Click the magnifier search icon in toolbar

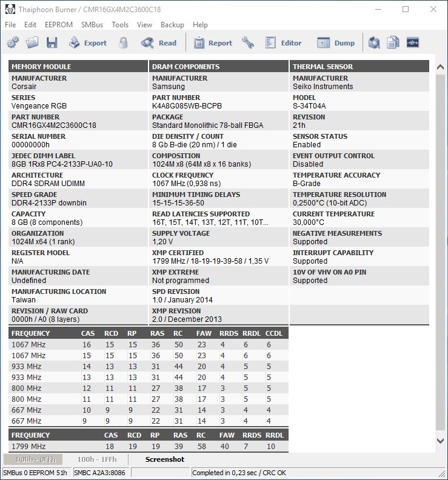pyautogui.click(x=374, y=42)
